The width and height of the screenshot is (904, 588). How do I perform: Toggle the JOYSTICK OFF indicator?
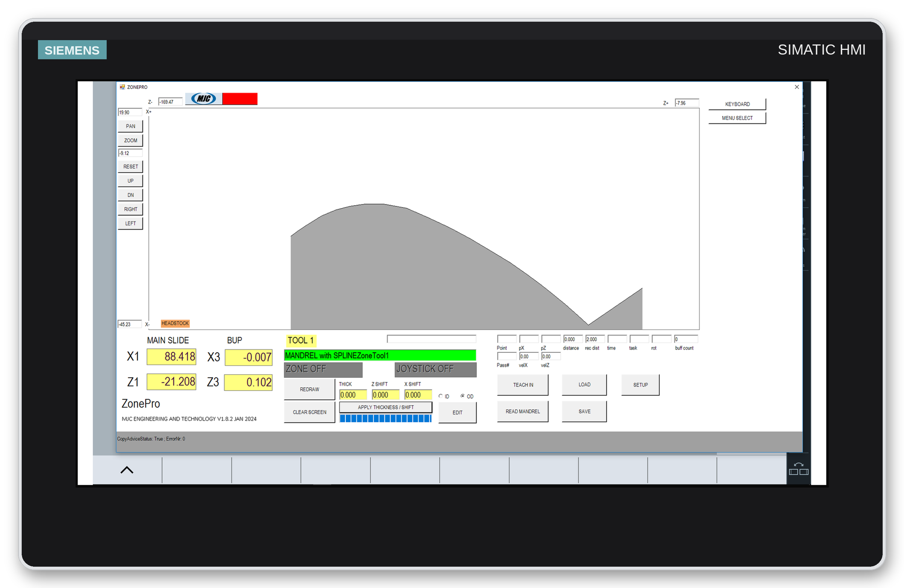pos(435,369)
